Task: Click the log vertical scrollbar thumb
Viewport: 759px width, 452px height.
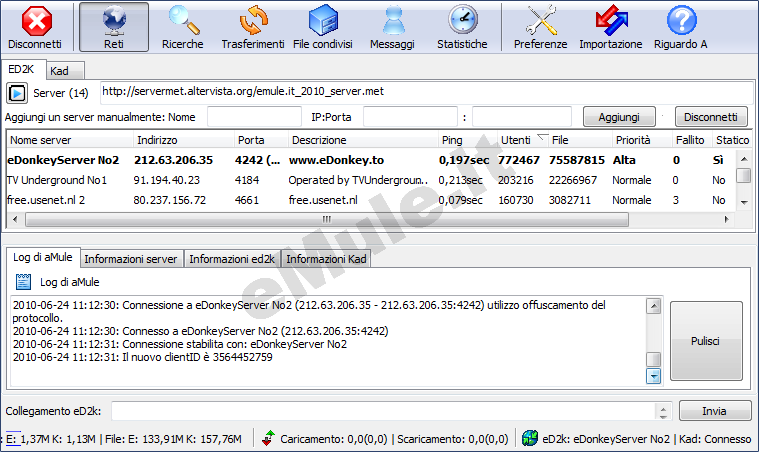Action: [653, 359]
